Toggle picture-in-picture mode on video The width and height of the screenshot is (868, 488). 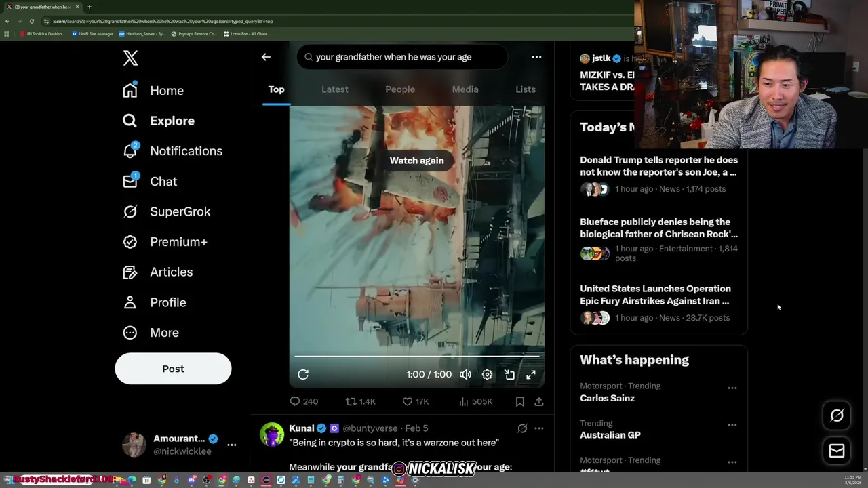[x=509, y=375]
